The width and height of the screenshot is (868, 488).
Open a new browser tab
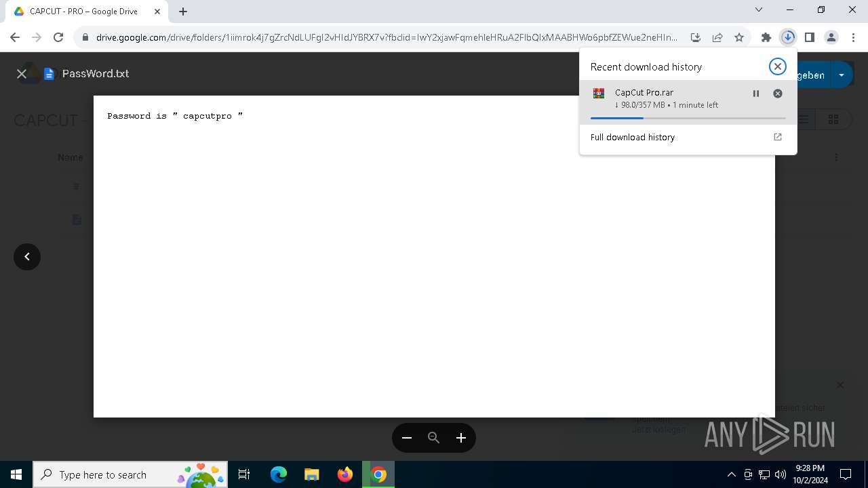183,11
